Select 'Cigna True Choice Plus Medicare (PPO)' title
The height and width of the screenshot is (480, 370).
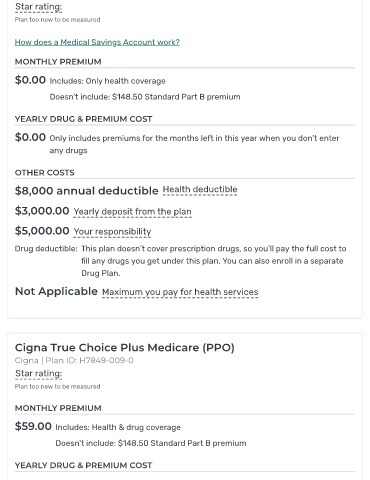coord(125,348)
